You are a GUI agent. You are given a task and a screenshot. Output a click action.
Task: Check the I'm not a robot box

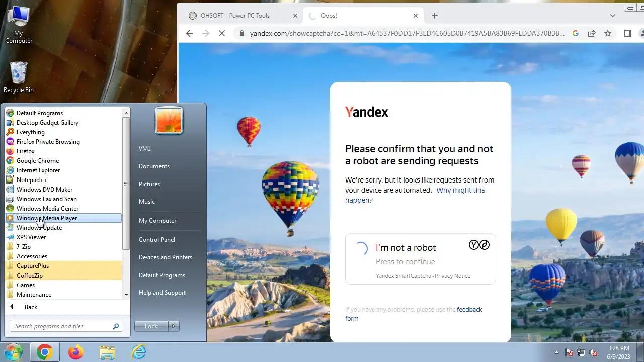(361, 248)
